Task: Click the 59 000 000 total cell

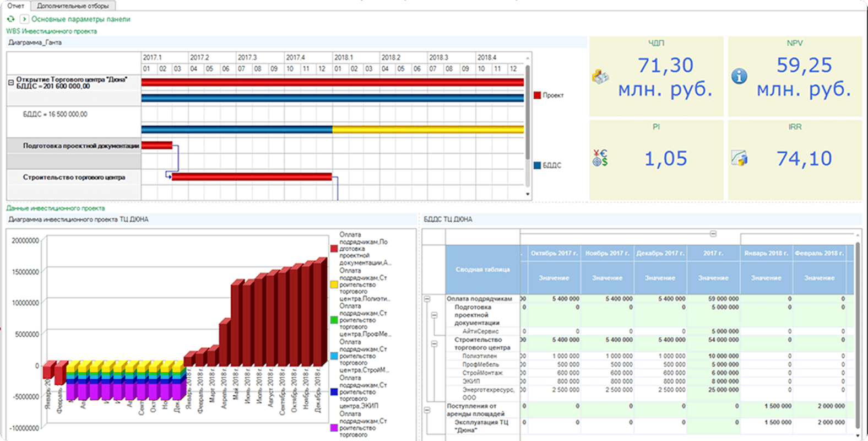Action: click(x=713, y=299)
